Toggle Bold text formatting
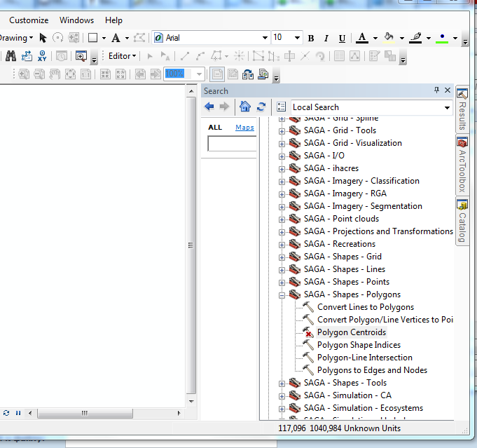The height and width of the screenshot is (448, 477). click(311, 39)
